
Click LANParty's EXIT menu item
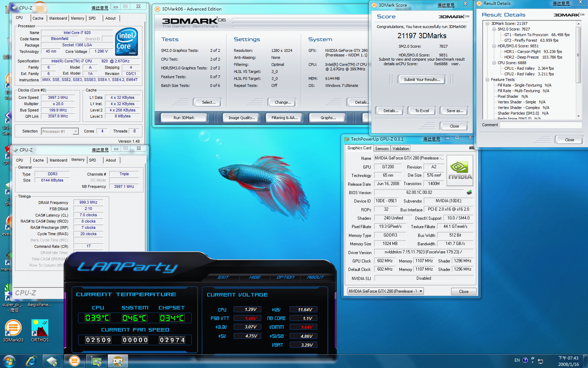(223, 277)
